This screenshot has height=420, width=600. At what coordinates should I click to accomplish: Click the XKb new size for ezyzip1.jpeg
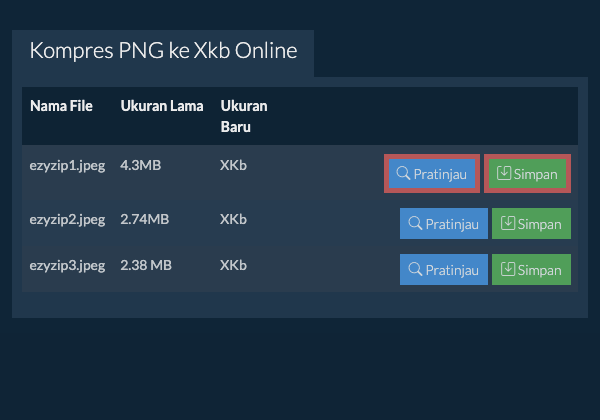click(x=233, y=166)
